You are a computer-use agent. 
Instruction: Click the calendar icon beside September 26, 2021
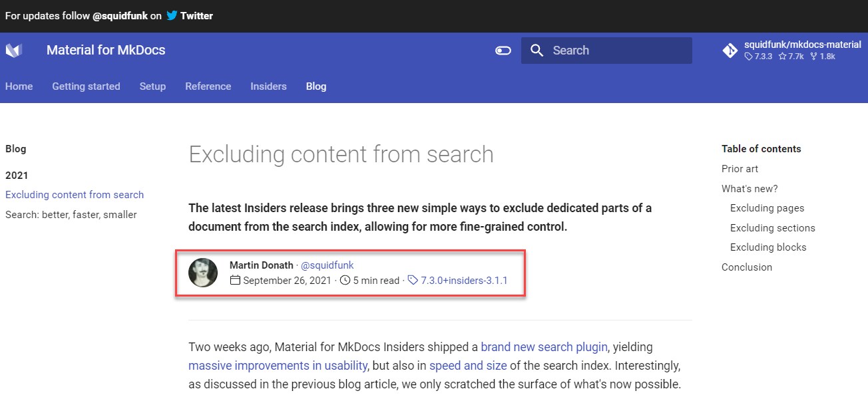coord(235,281)
